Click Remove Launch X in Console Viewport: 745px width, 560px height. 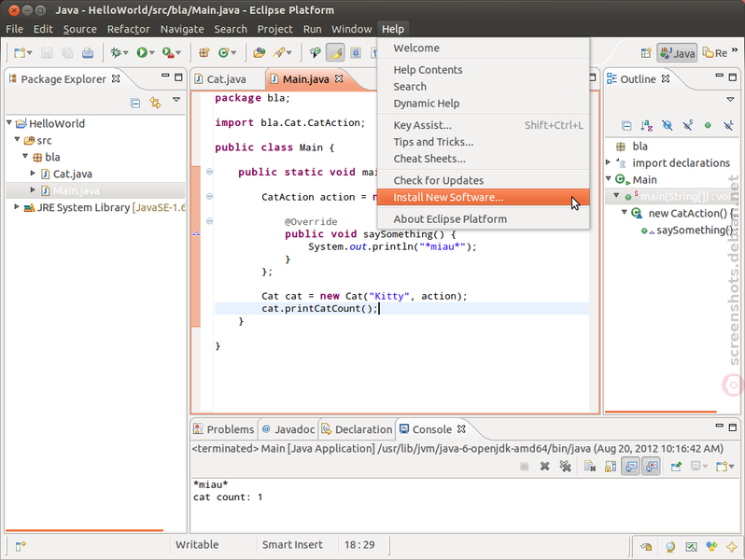click(545, 467)
